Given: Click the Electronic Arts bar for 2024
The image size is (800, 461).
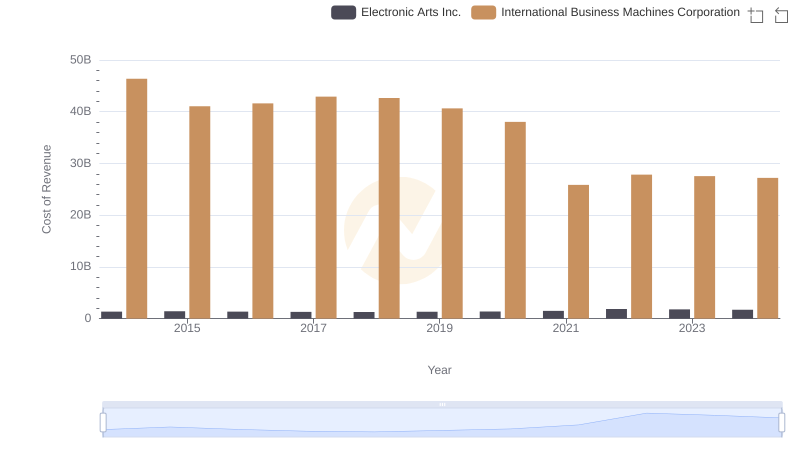Looking at the screenshot, I should click(x=743, y=314).
